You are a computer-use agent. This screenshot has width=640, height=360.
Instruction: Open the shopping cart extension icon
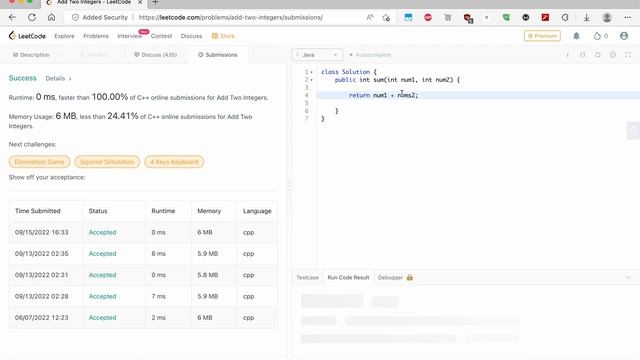pyautogui.click(x=448, y=18)
